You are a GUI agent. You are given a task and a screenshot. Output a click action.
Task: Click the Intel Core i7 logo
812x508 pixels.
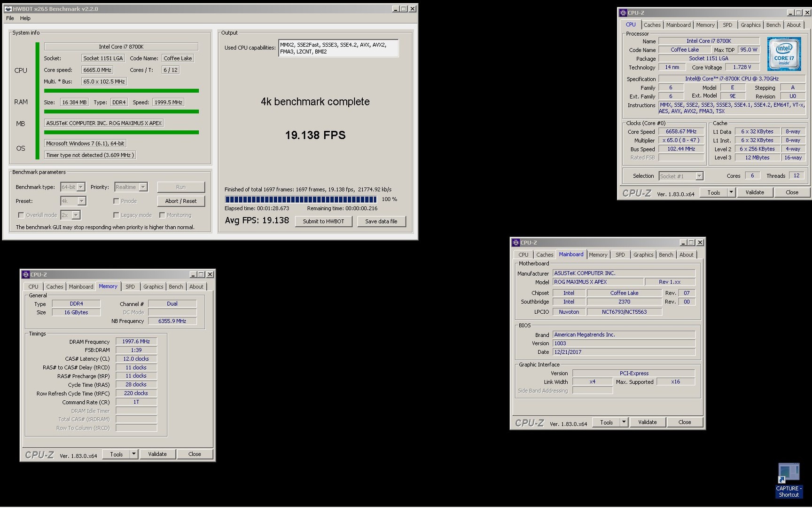click(784, 54)
